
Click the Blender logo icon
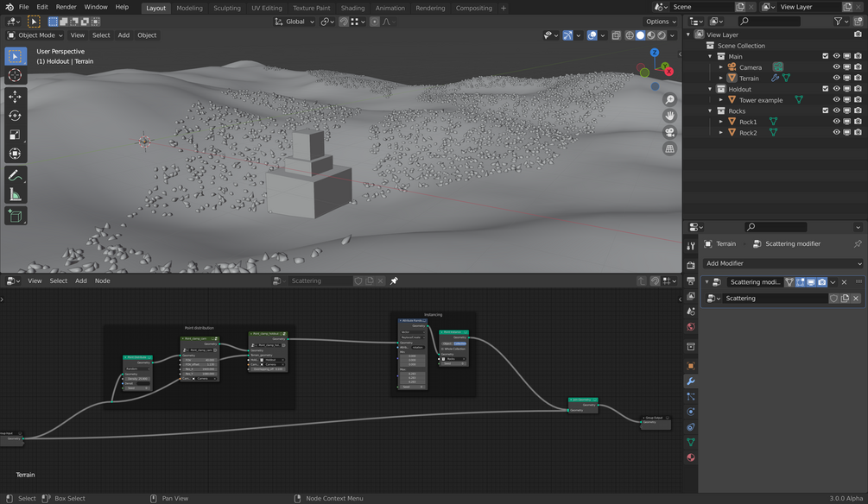coord(9,7)
